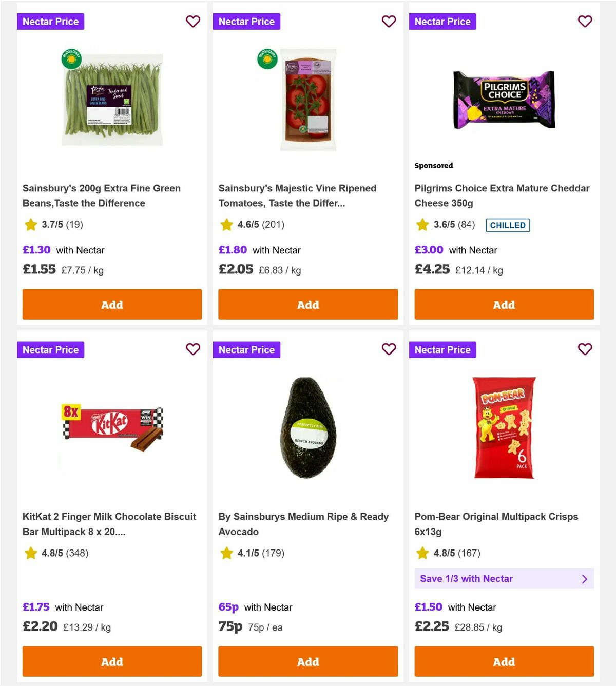
Task: Click the heart icon on the KitKat multipack
Action: coord(193,349)
